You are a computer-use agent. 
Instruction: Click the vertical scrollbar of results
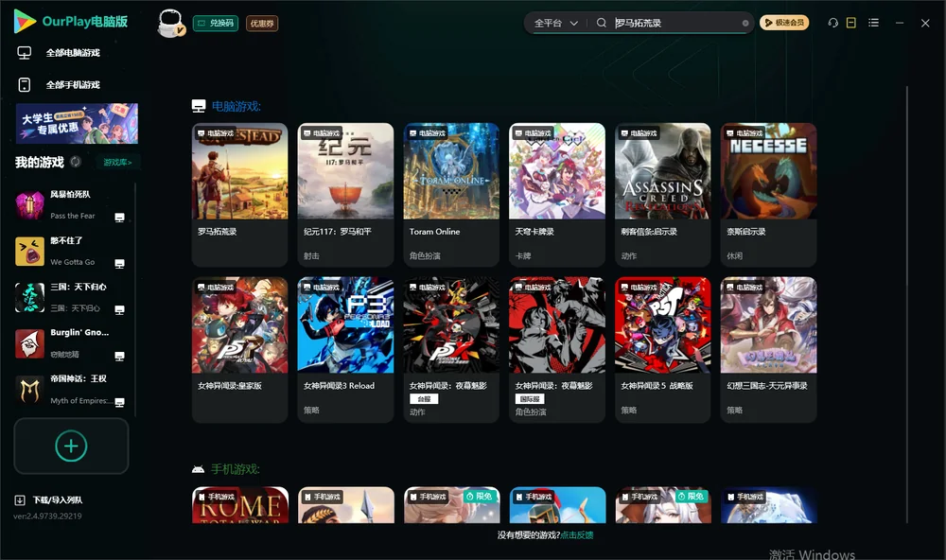tap(907, 305)
